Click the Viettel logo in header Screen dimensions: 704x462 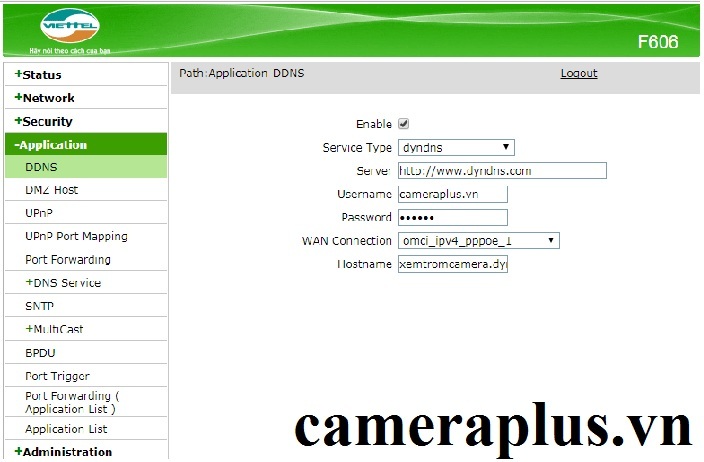[x=70, y=25]
